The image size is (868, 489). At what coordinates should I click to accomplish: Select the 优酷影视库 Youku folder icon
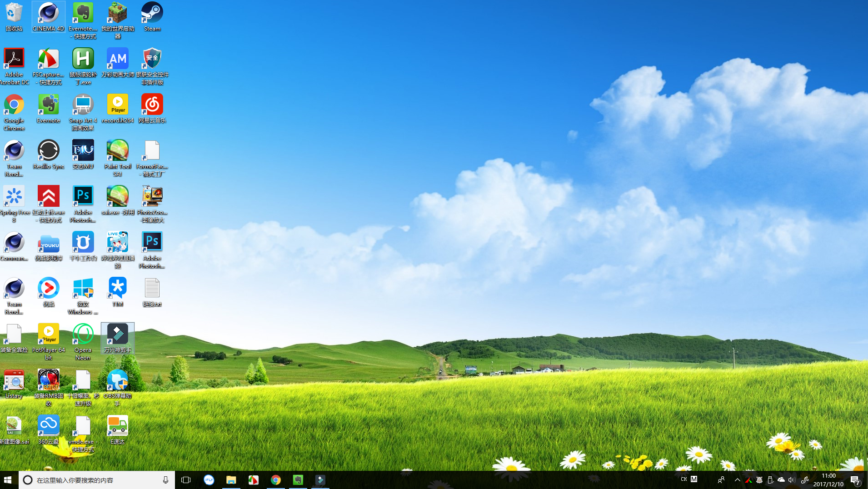(49, 247)
